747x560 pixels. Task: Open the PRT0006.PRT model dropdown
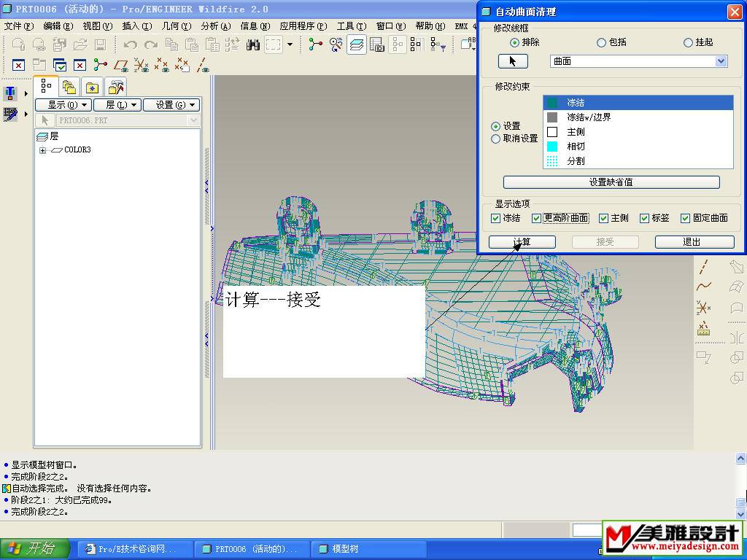(193, 120)
